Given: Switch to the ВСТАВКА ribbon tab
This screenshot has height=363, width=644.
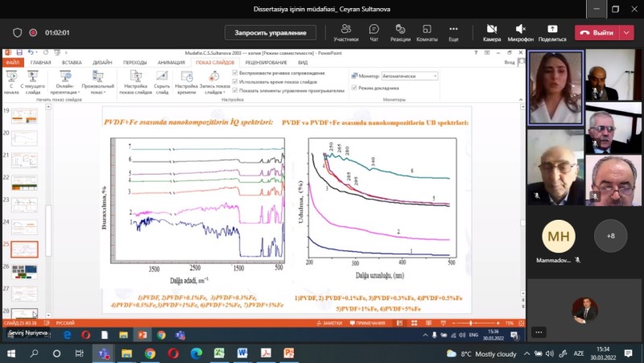Looking at the screenshot, I should 72,63.
